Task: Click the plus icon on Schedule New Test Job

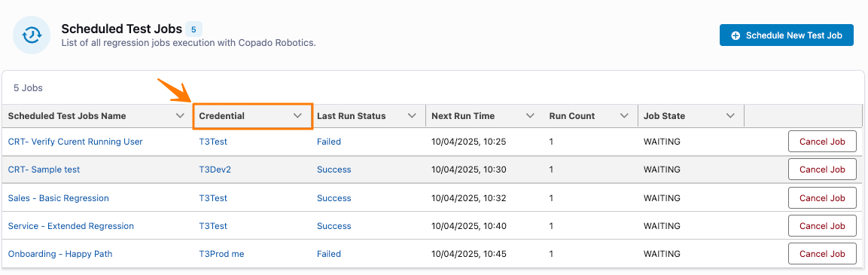Action: click(x=736, y=35)
